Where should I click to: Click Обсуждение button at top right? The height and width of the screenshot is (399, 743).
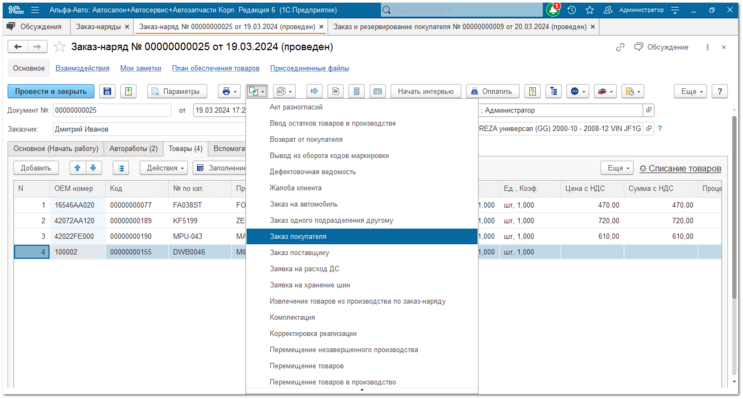point(661,47)
